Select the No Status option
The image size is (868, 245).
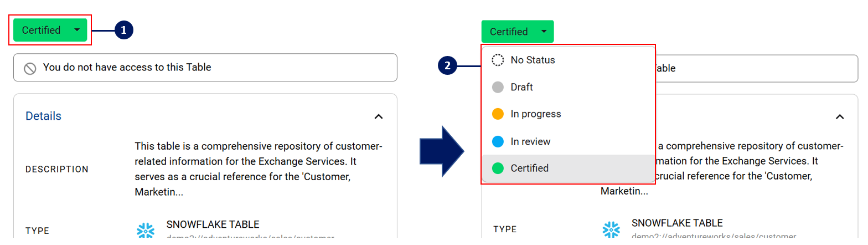(533, 60)
